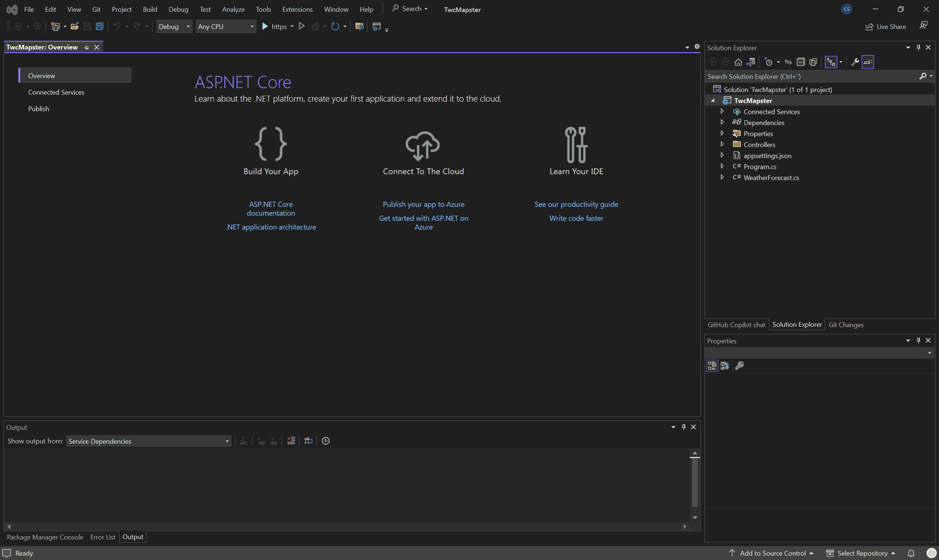Click the Search Solution Explorer input field

811,76
